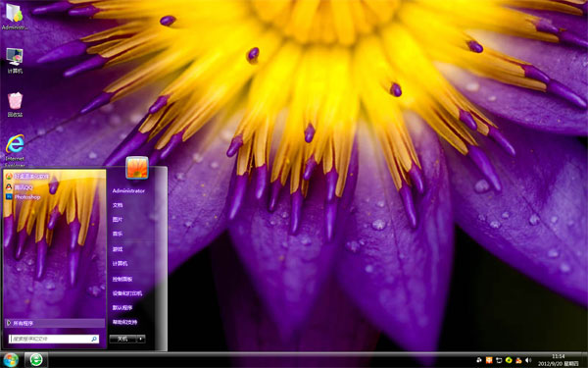Click the orange square tray icon
This screenshot has width=588, height=368.
click(x=489, y=360)
